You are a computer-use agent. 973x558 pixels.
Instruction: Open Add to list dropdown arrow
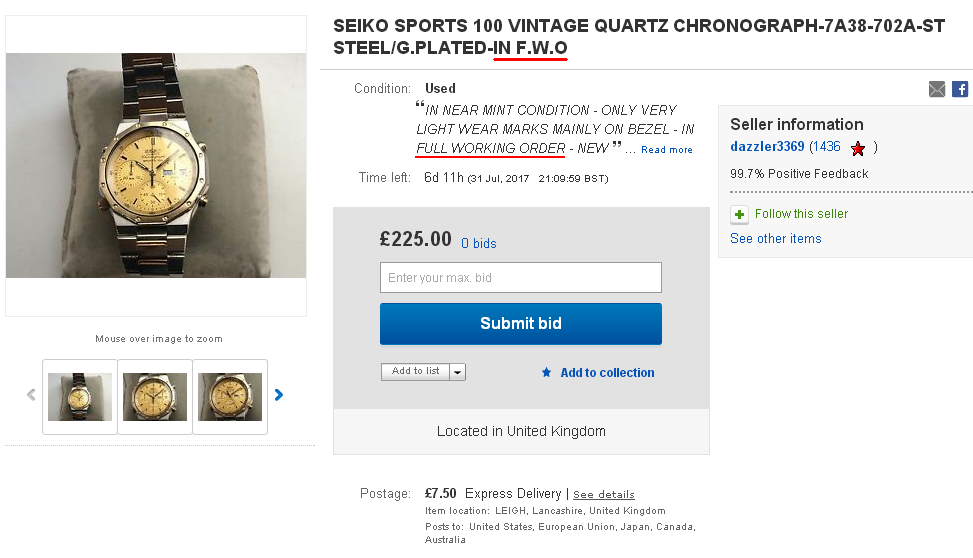click(x=457, y=372)
